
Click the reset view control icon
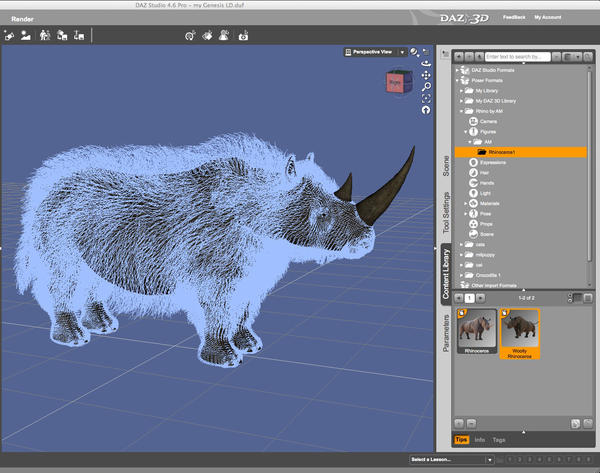(427, 110)
